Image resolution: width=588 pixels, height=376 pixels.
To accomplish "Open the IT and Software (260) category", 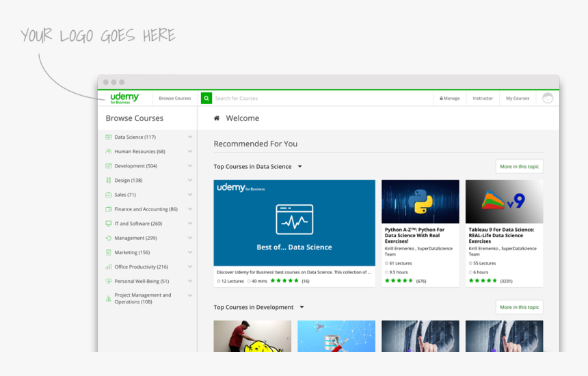I will tap(138, 224).
